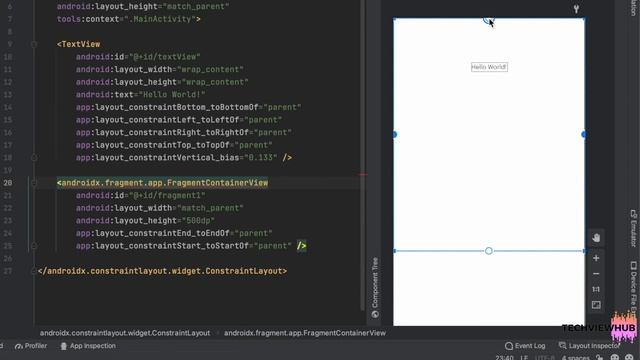This screenshot has height=360, width=640.
Task: Click layout_constraintBottom_toBottomOf attribute on line 14
Action: (188, 107)
